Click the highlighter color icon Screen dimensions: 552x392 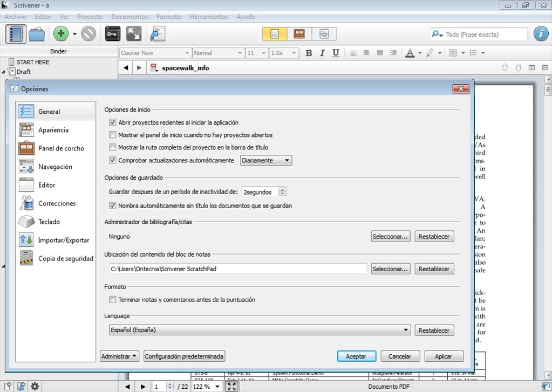tap(430, 53)
